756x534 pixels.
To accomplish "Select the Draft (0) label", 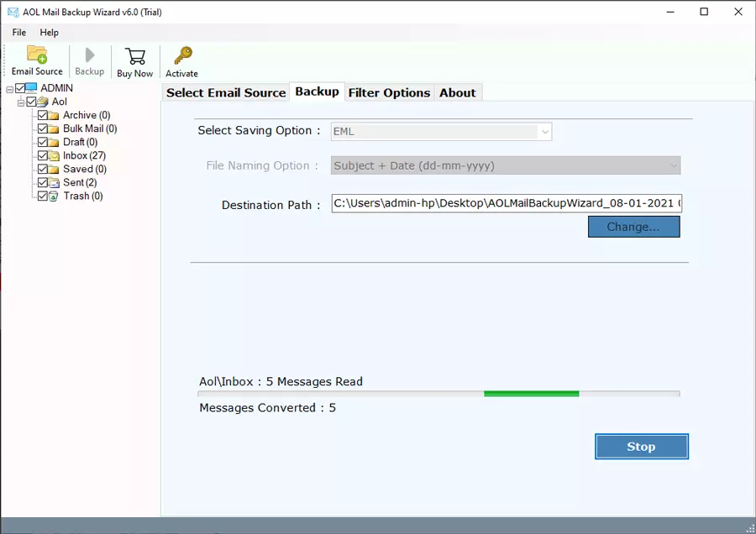I will pyautogui.click(x=80, y=142).
